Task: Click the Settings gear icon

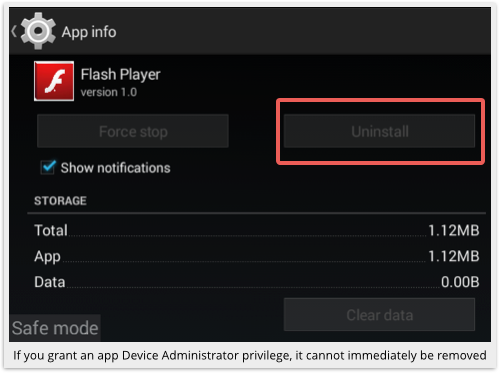Action: point(38,31)
